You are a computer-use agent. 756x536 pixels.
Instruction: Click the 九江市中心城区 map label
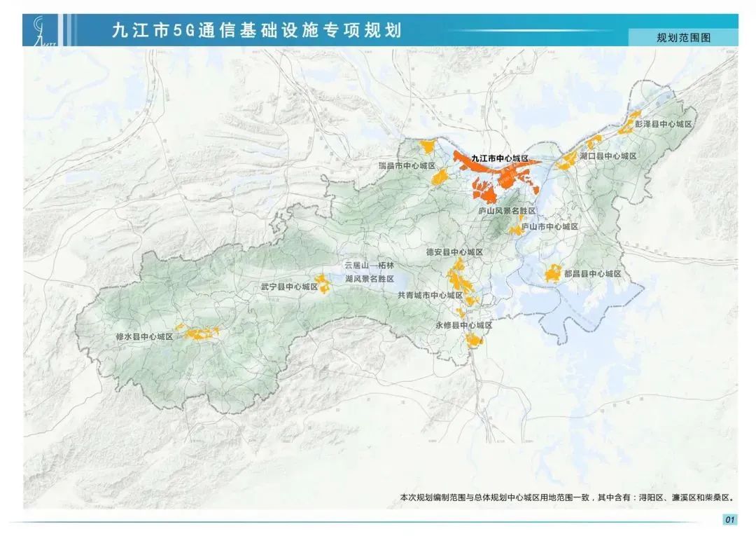tap(500, 158)
